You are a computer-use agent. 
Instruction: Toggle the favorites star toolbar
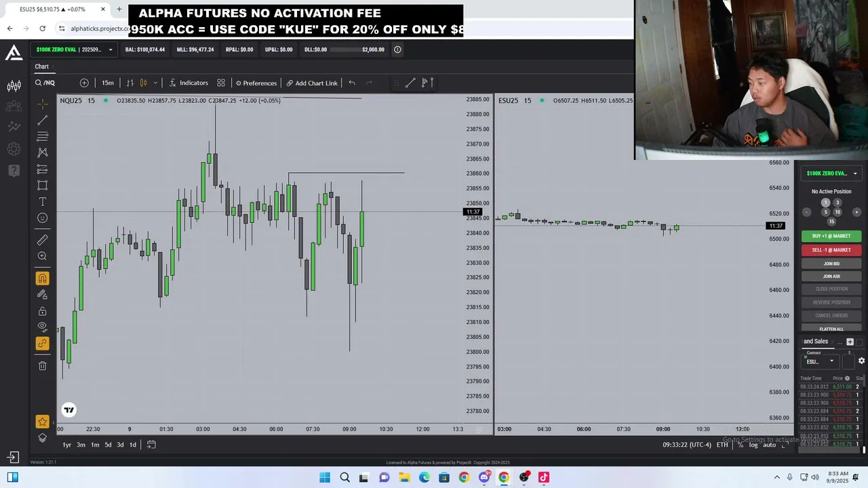pos(42,422)
